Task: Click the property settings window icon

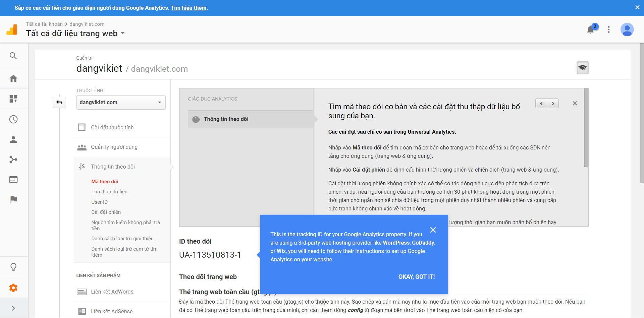Action: [82, 127]
